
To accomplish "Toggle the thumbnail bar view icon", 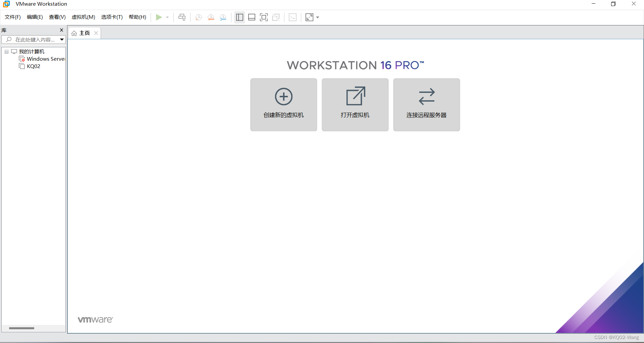I will (x=252, y=17).
